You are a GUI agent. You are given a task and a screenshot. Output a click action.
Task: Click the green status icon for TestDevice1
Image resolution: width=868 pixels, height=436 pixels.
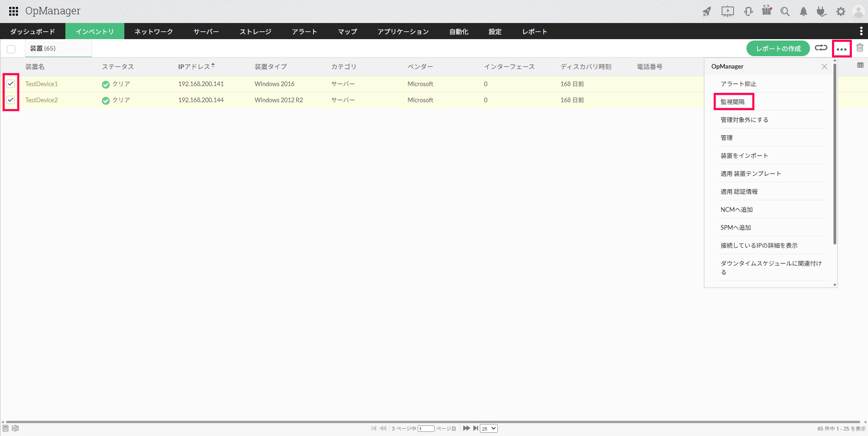click(105, 84)
